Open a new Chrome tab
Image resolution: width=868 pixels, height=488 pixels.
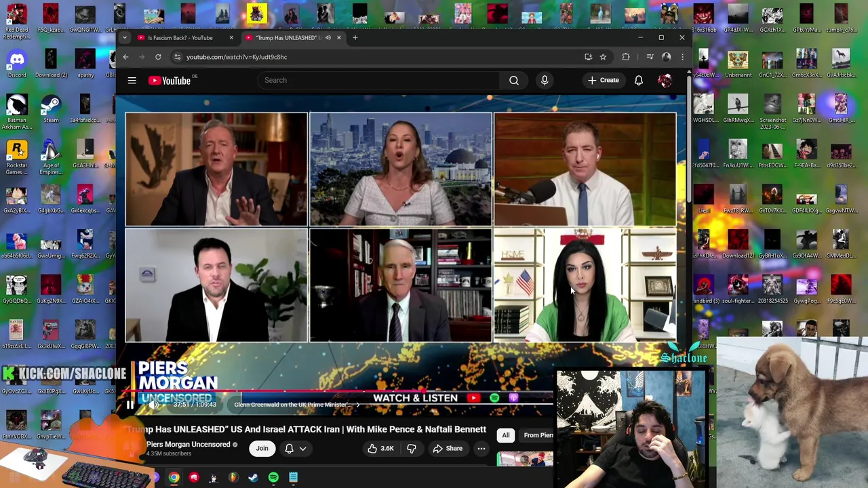click(x=355, y=38)
